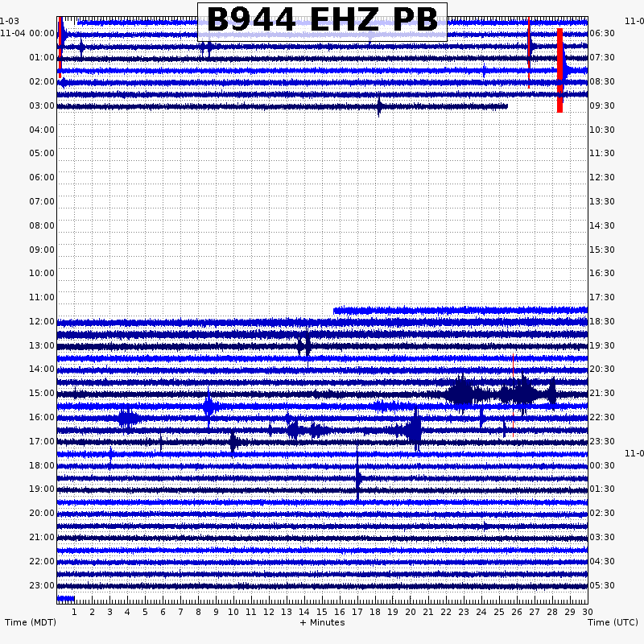Viewport: 644px width, 644px height.
Task: Pick the 18:30 UTC time label
Action: pos(602,321)
